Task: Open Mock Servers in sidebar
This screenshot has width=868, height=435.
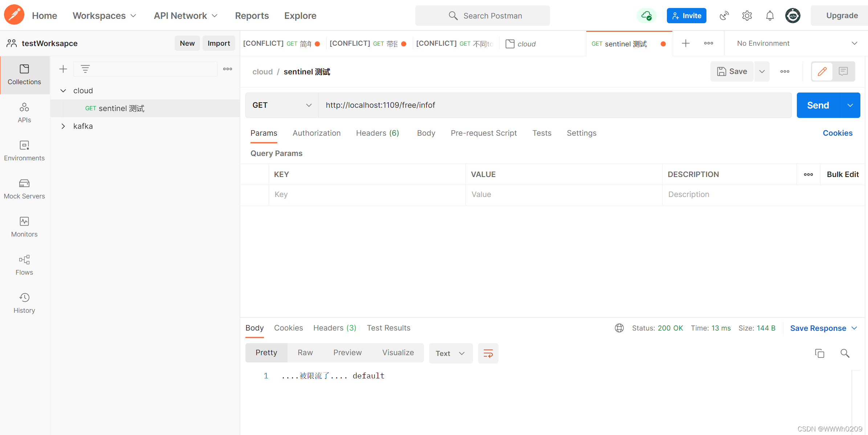Action: point(24,189)
